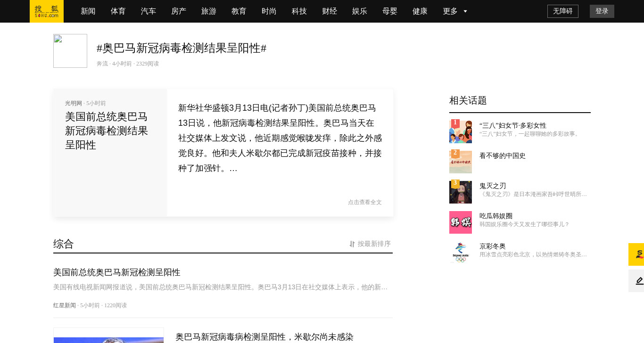Click the Beijing 2022 Olympics topic icon

(x=461, y=253)
